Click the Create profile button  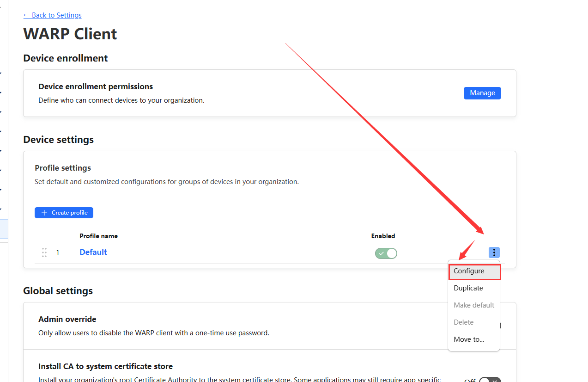[64, 213]
